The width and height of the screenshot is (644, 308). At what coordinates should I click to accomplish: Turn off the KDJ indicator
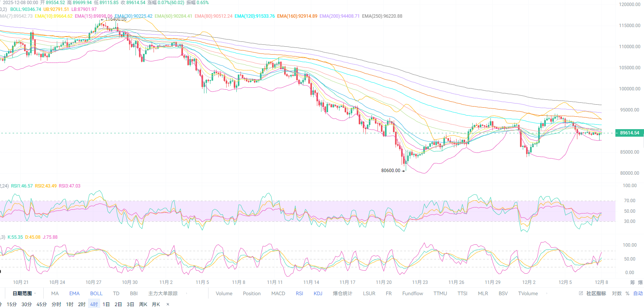coord(318,293)
